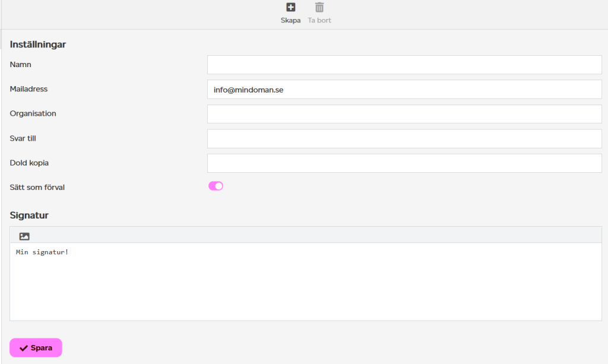Click the Inställningar section heading
This screenshot has height=364, width=608.
(38, 45)
